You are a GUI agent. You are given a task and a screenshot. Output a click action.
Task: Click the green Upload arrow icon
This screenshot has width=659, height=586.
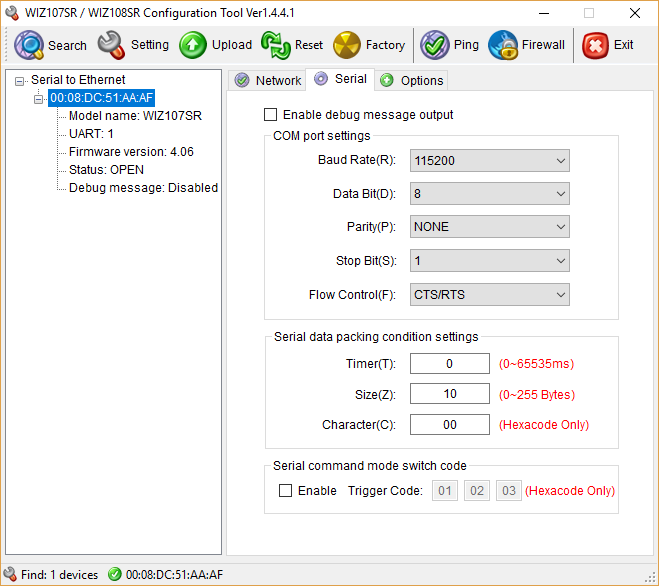tap(193, 45)
